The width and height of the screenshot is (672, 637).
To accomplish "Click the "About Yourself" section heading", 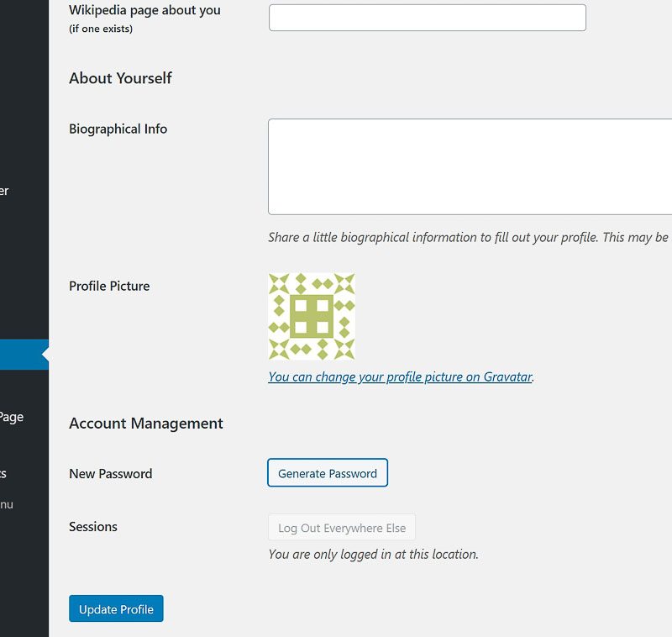I will tap(120, 78).
